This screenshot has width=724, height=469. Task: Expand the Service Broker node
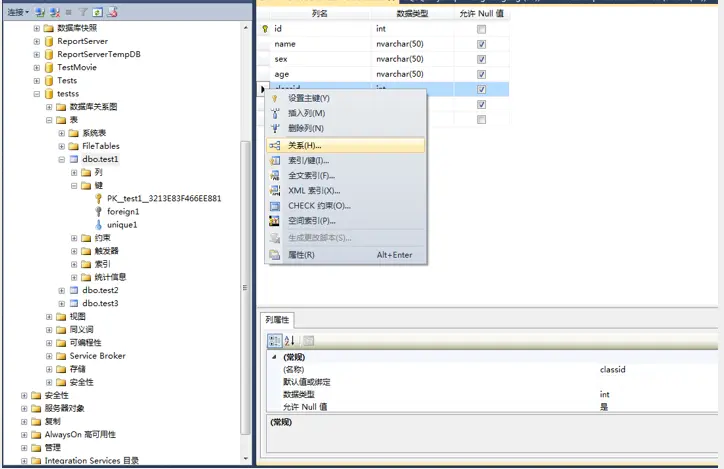(49, 356)
